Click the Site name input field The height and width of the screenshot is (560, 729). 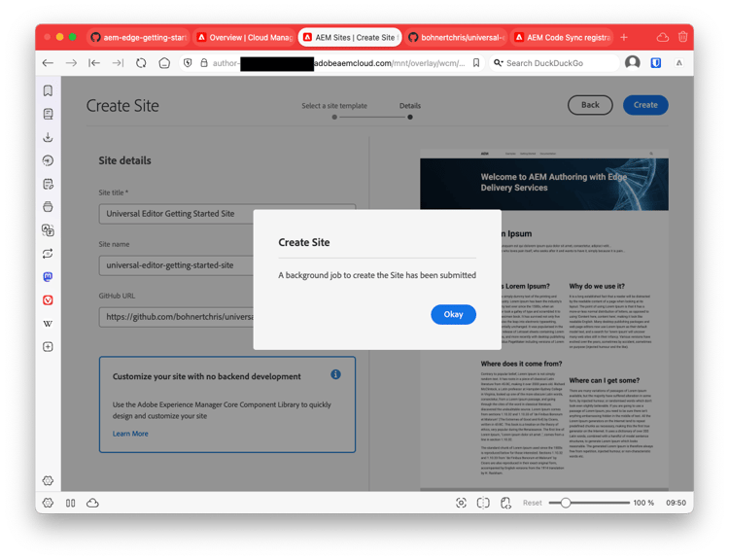tap(226, 265)
